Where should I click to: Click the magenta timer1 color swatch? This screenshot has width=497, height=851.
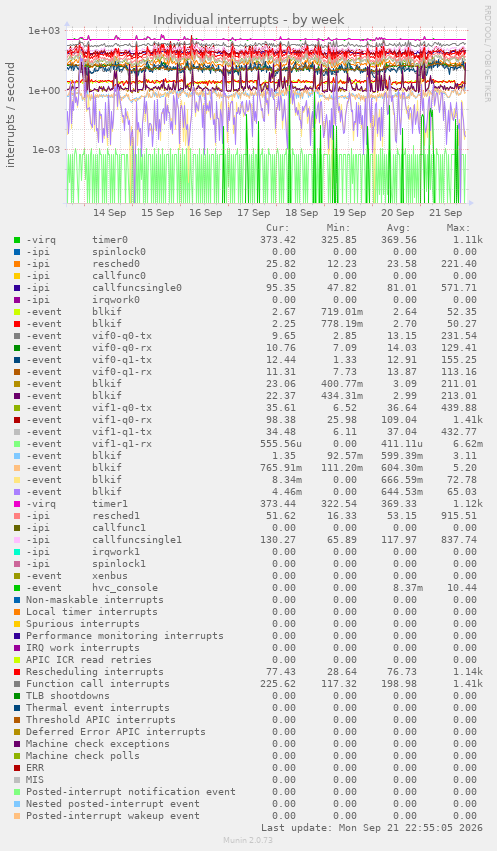point(17,504)
